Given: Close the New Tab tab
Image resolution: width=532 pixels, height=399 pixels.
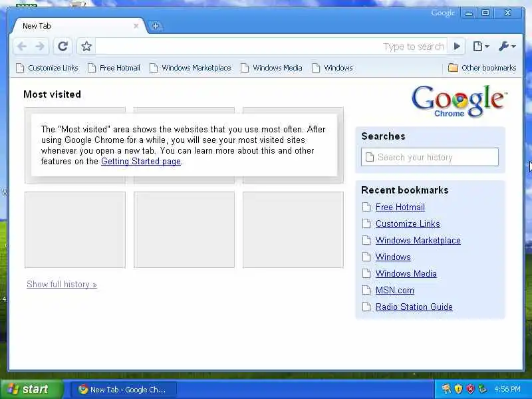Looking at the screenshot, I should tap(136, 26).
